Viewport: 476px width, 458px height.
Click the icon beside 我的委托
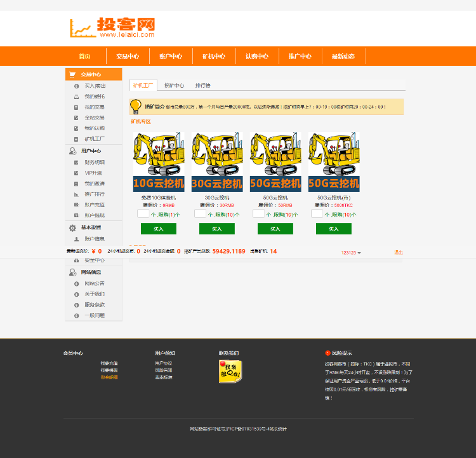coord(77,97)
